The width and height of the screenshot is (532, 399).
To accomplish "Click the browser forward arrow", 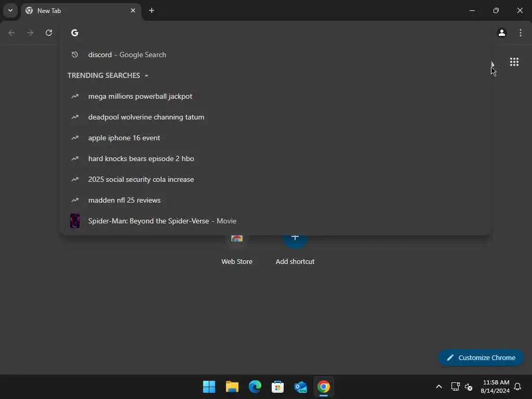I will click(30, 33).
